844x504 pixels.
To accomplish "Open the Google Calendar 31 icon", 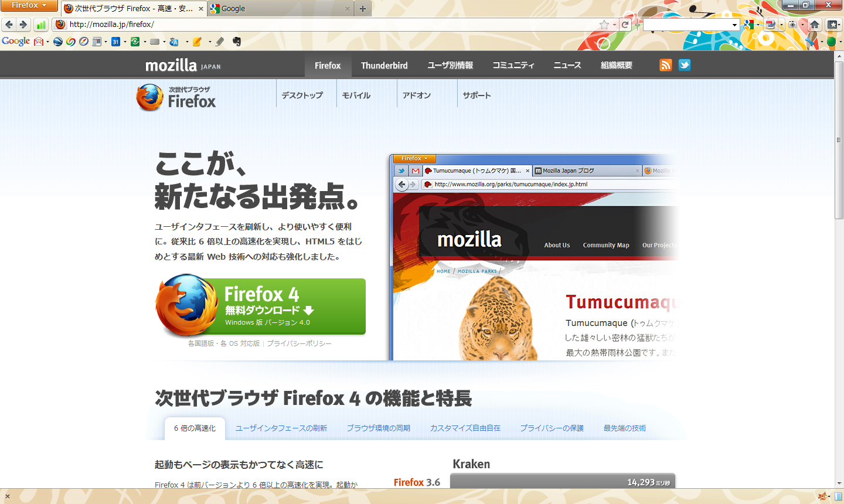I will click(x=115, y=42).
